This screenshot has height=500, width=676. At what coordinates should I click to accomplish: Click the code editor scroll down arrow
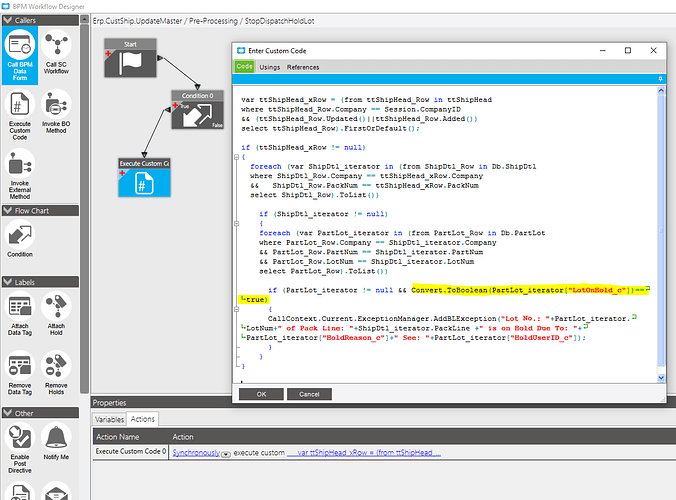point(661,378)
